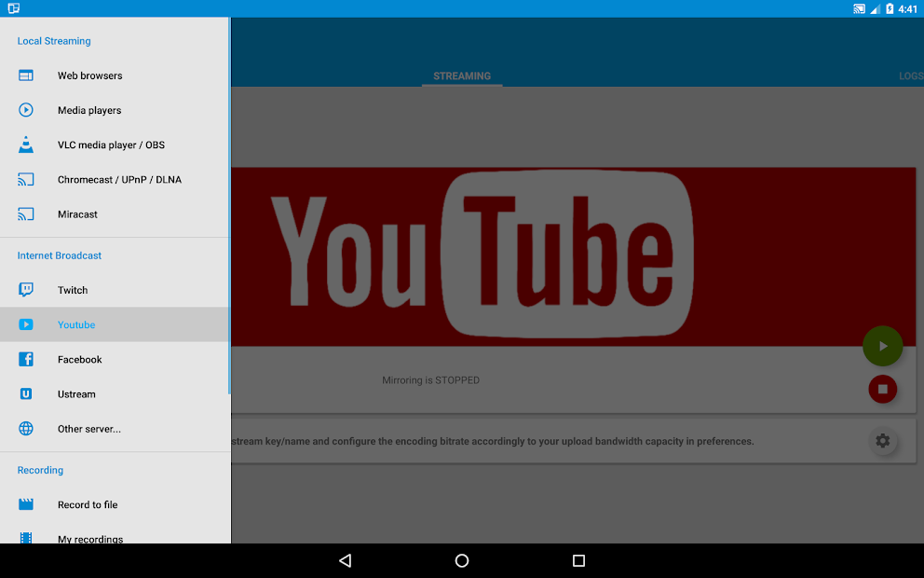Select Youtube in the sidebar
Viewport: 924px width, 578px height.
[x=76, y=324]
